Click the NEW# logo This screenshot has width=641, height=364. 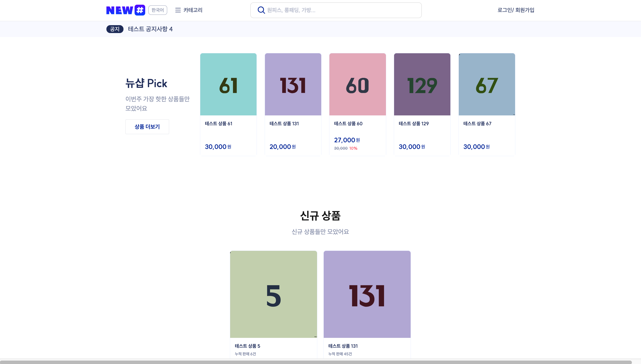(125, 10)
